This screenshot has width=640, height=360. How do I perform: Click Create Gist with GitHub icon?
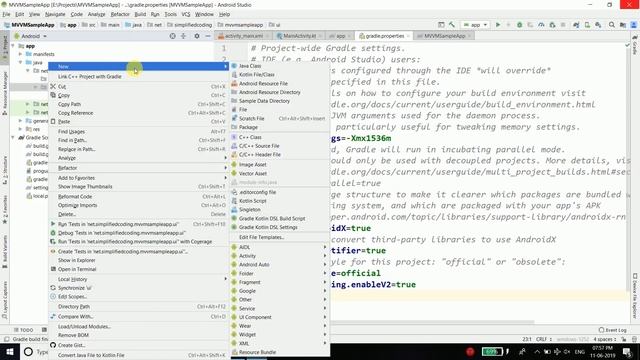point(138,345)
